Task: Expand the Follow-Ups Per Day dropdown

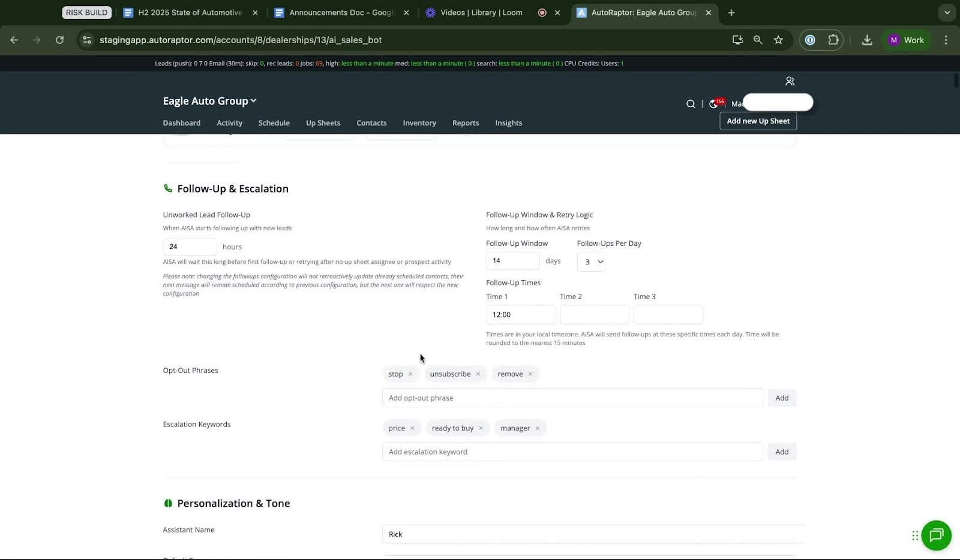Action: pos(591,261)
